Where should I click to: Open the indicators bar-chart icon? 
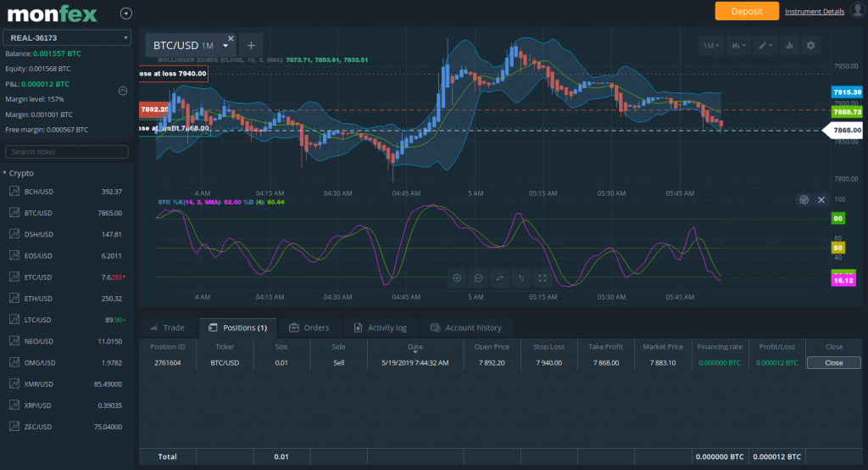click(789, 46)
